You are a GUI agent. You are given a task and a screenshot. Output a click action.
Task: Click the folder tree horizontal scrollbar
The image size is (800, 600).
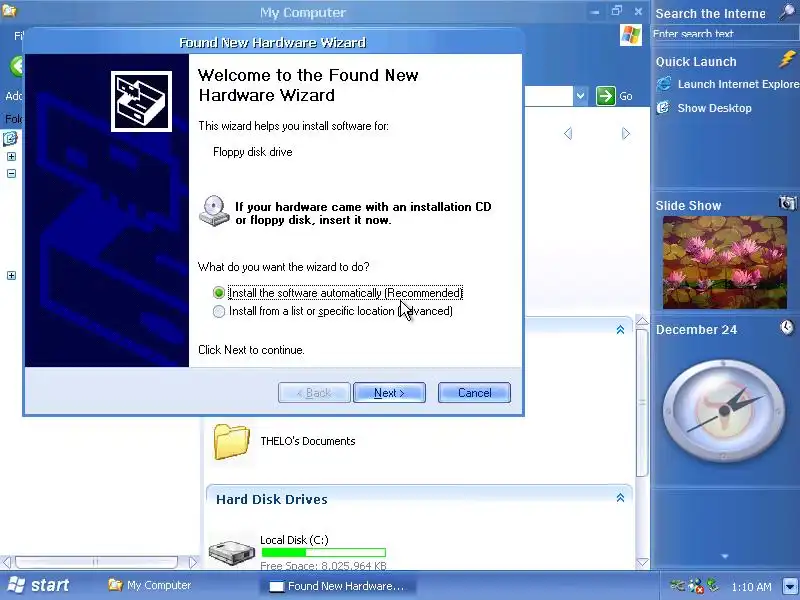pyautogui.click(x=96, y=562)
